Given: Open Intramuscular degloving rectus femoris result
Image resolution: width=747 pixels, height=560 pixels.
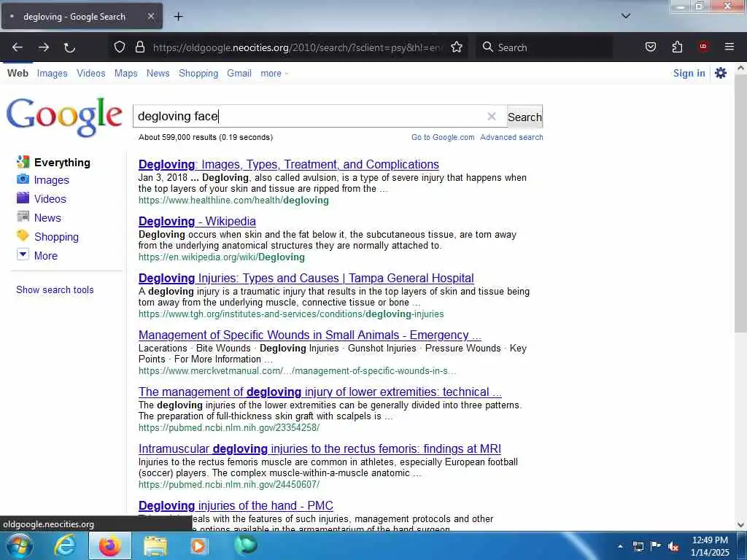Looking at the screenshot, I should (320, 448).
